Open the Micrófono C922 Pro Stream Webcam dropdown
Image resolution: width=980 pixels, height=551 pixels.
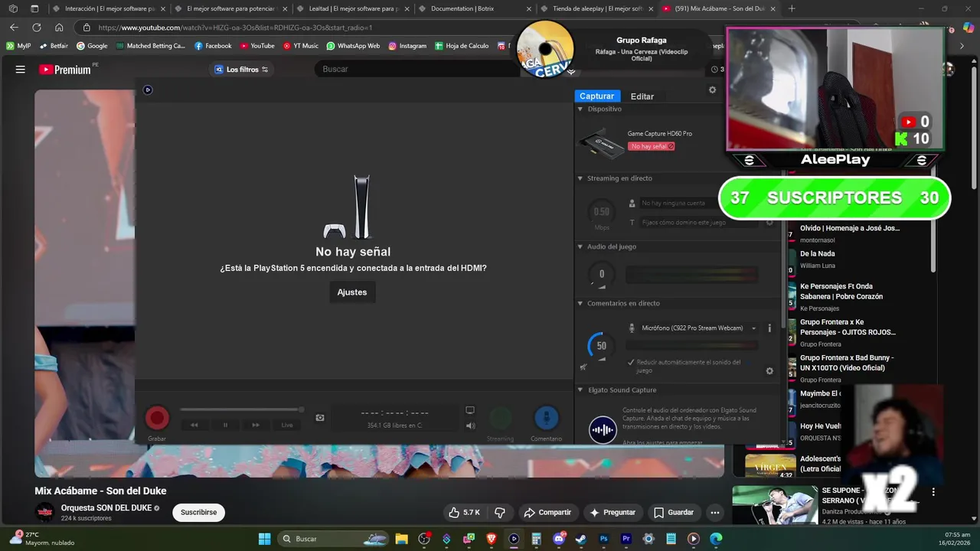point(693,328)
